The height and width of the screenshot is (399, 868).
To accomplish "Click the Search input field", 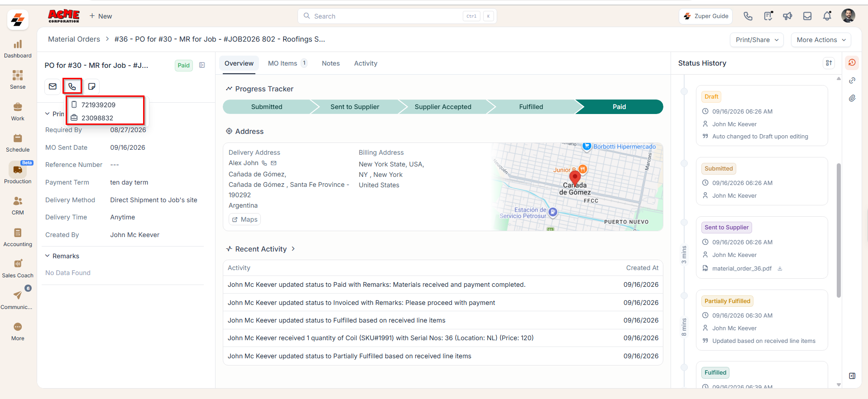I will pyautogui.click(x=397, y=16).
